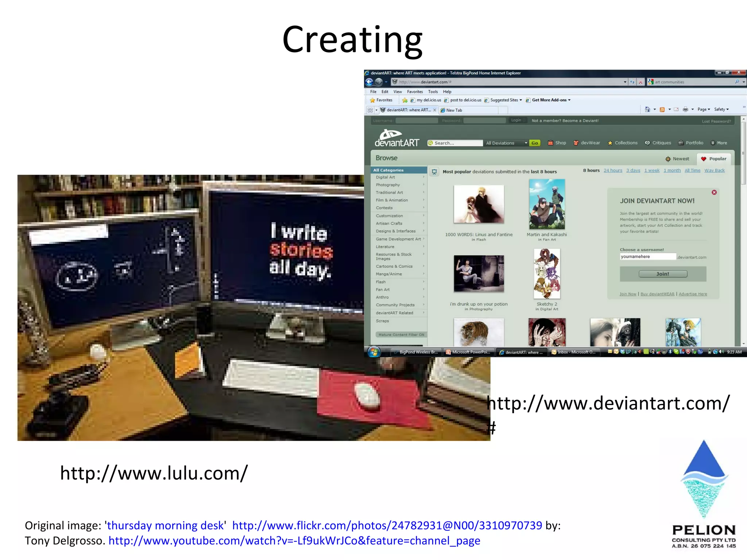747x560 pixels.
Task: Click the Refresh icon beside the address bar
Action: point(632,82)
